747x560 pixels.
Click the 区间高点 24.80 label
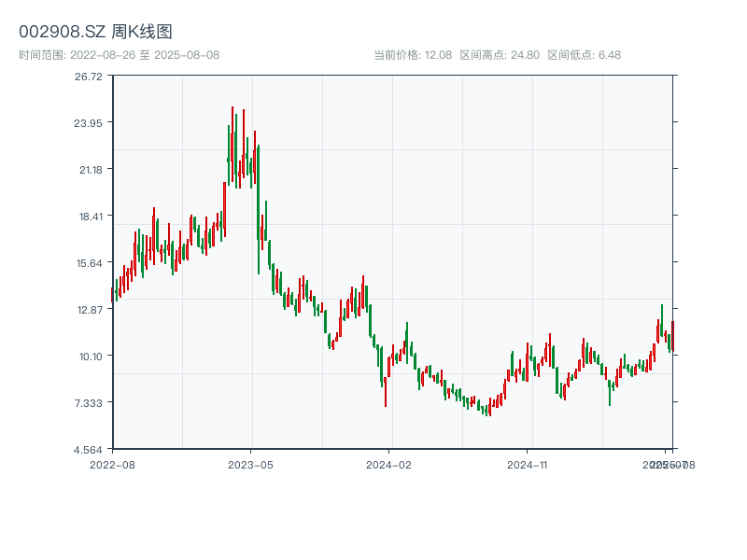500,55
